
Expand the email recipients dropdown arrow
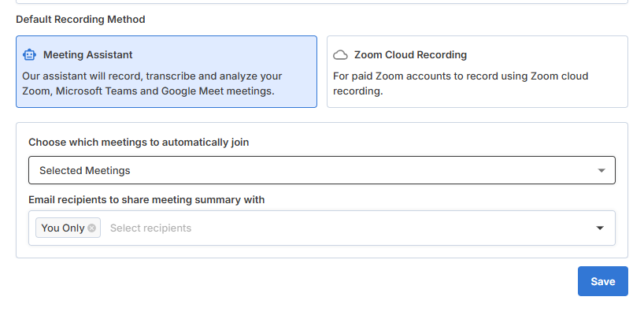(x=600, y=228)
